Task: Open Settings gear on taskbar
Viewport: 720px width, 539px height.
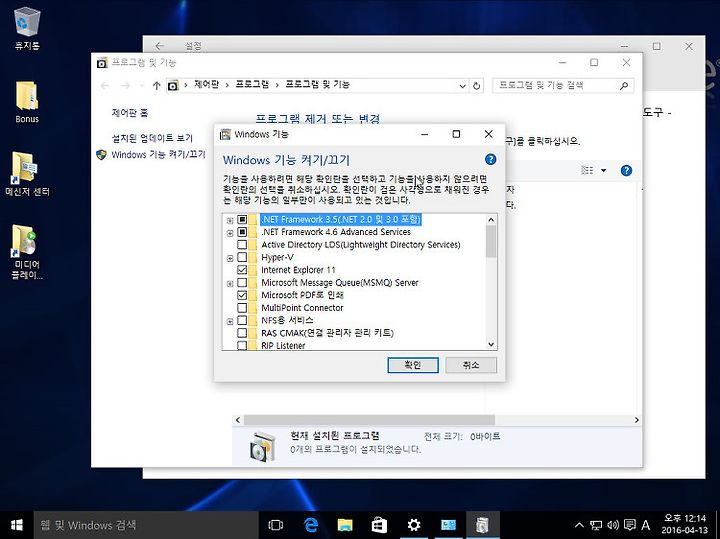Action: click(414, 525)
